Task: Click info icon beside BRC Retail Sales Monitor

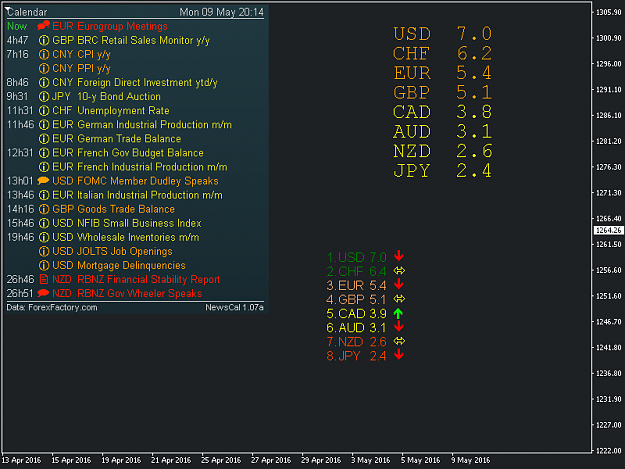Action: (44, 40)
